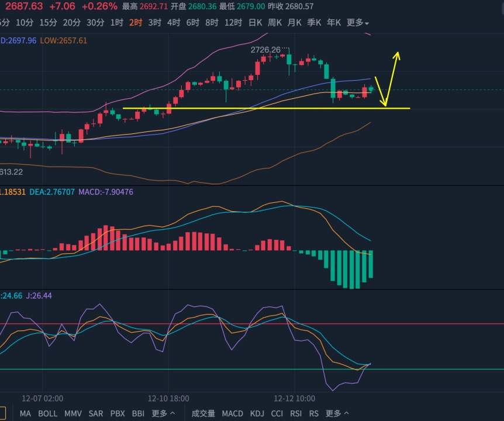504x421 pixels.
Task: Select the highlighted 2时 timeframe
Action: click(x=136, y=22)
